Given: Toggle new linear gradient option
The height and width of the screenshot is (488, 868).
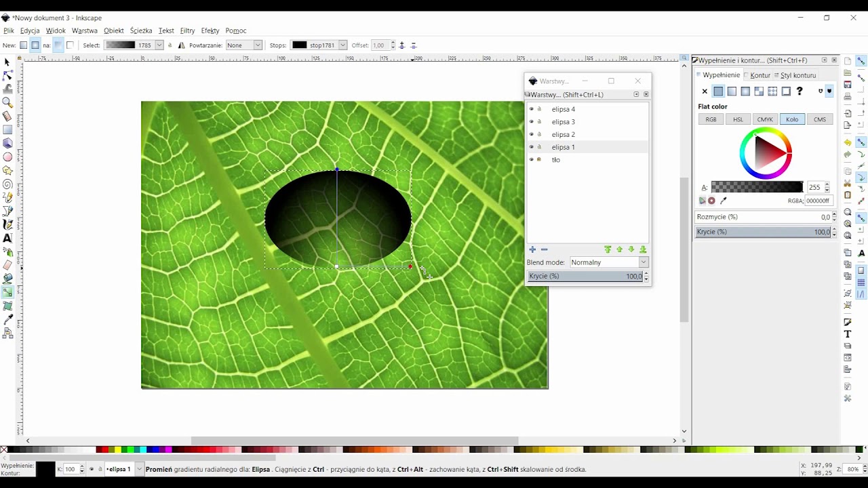Looking at the screenshot, I should [23, 45].
